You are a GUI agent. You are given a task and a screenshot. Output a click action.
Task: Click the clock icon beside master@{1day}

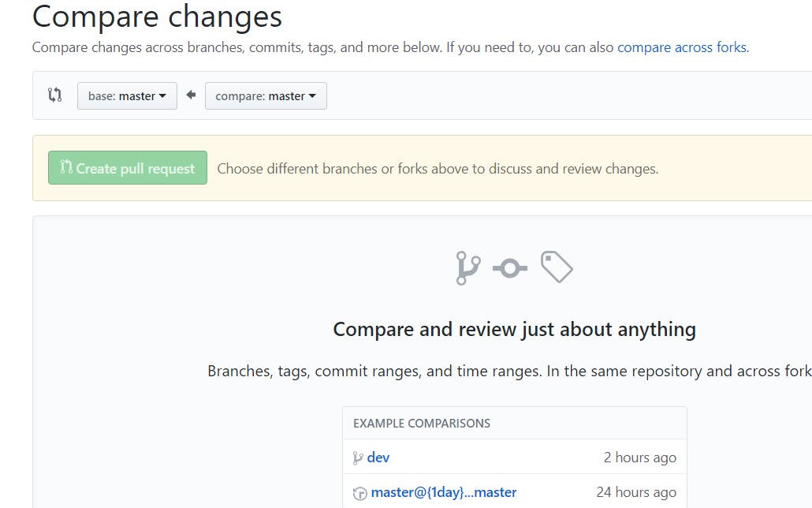pyautogui.click(x=360, y=494)
